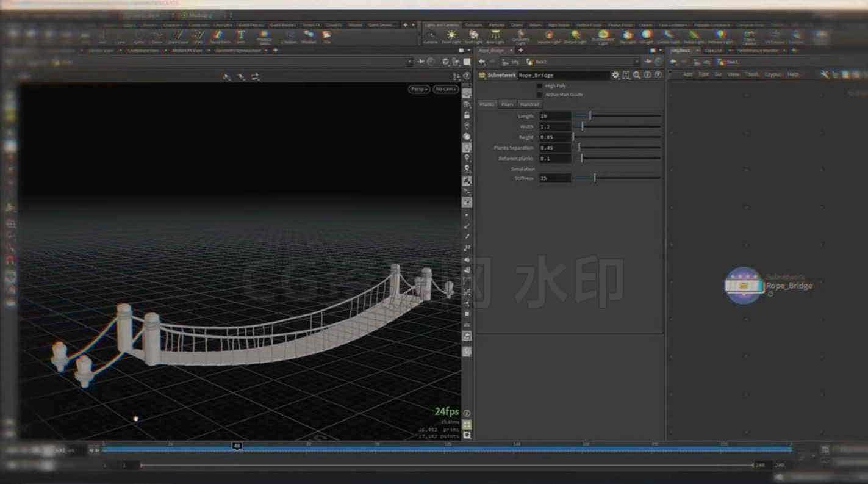The image size is (868, 484).
Task: Open the Layout menu in network editor
Action: click(x=773, y=74)
